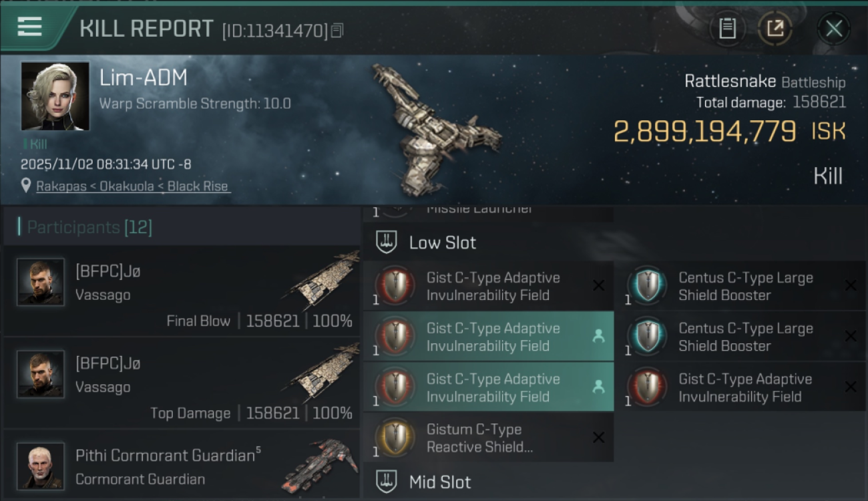The width and height of the screenshot is (868, 501).
Task: Click the Rattlesnake battleship image
Action: pyautogui.click(x=434, y=127)
